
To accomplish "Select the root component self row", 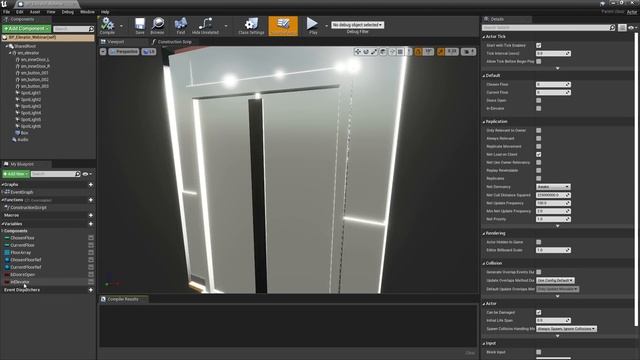I will [48, 38].
